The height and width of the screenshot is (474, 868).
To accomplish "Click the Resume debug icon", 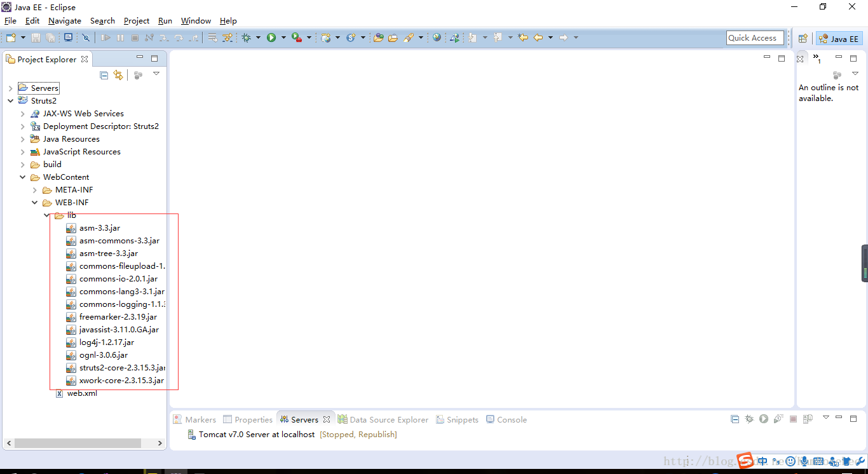I will [x=105, y=37].
